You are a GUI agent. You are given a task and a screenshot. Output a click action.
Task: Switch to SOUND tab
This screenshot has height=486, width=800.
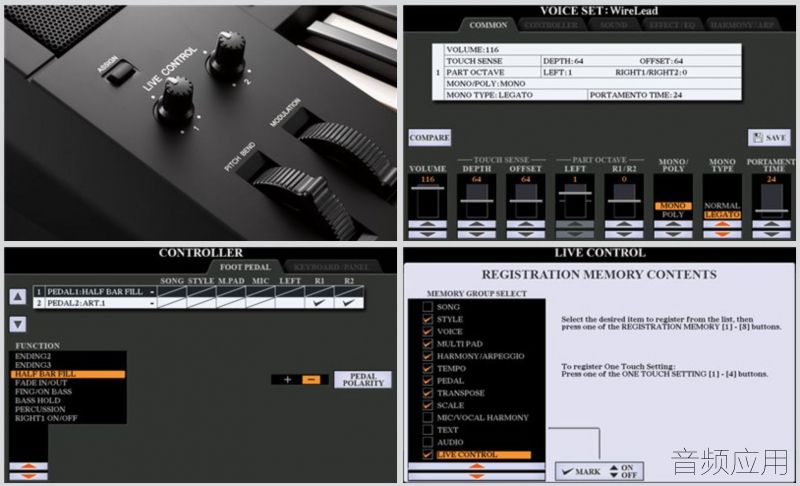coord(613,24)
